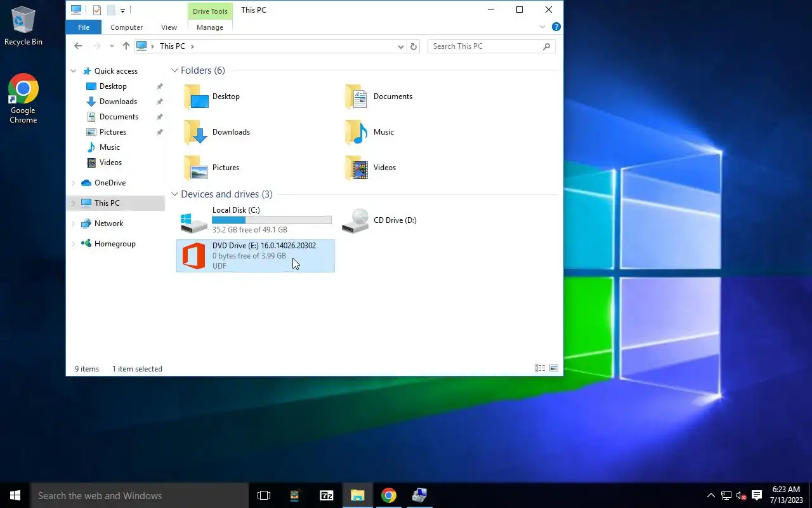This screenshot has height=508, width=812.
Task: Open Task View on the taskbar
Action: click(264, 495)
